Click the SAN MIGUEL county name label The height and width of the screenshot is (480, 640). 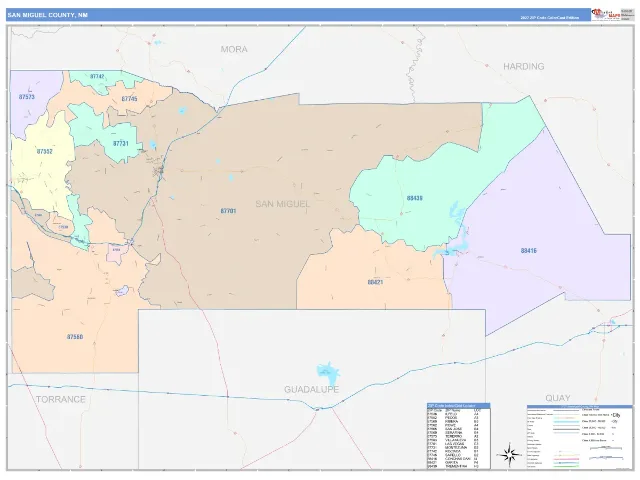click(283, 204)
